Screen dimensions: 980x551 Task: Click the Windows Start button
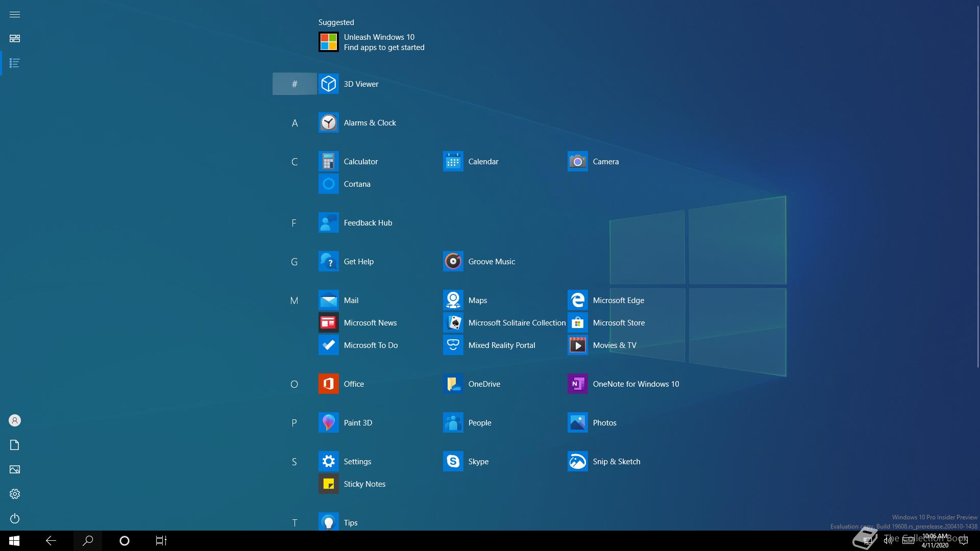(x=14, y=541)
